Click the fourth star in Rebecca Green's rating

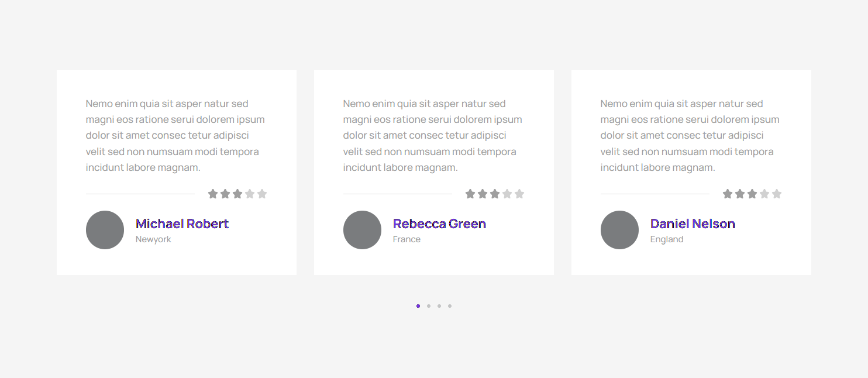coord(507,194)
